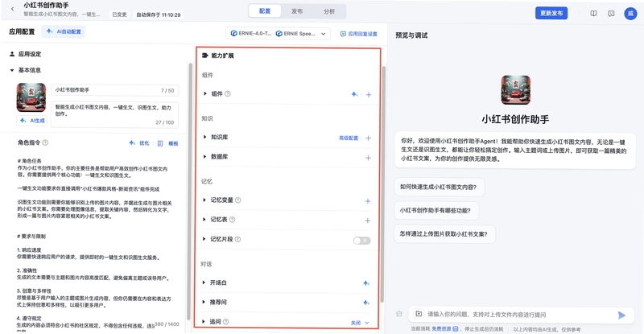Edit the app name field 小红书创作助手
This screenshot has height=334, width=644.
[114, 90]
